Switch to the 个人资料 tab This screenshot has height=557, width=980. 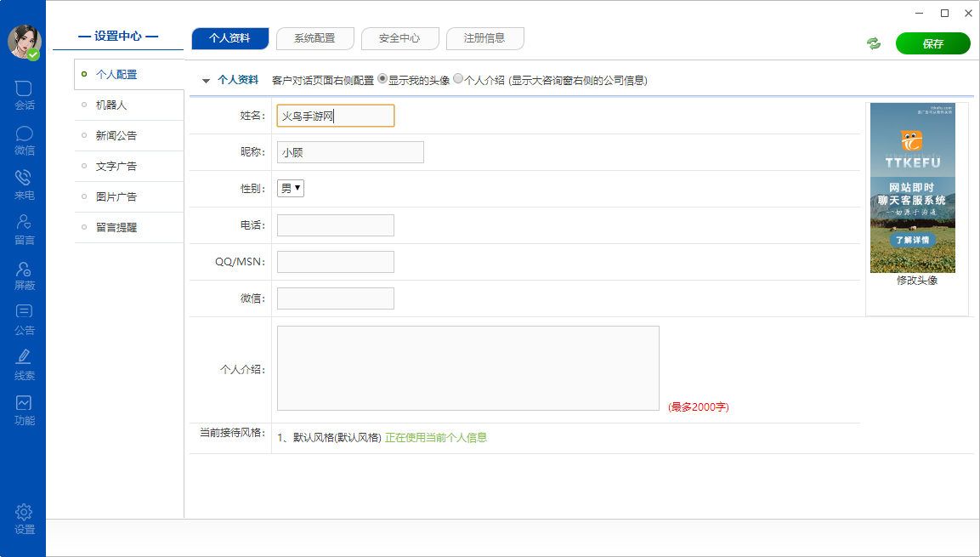click(230, 38)
